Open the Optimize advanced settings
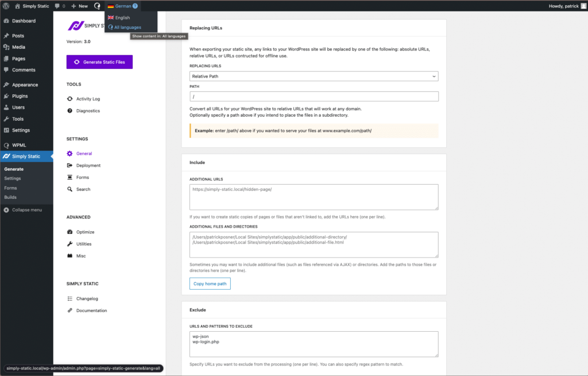This screenshot has width=588, height=376. 85,232
